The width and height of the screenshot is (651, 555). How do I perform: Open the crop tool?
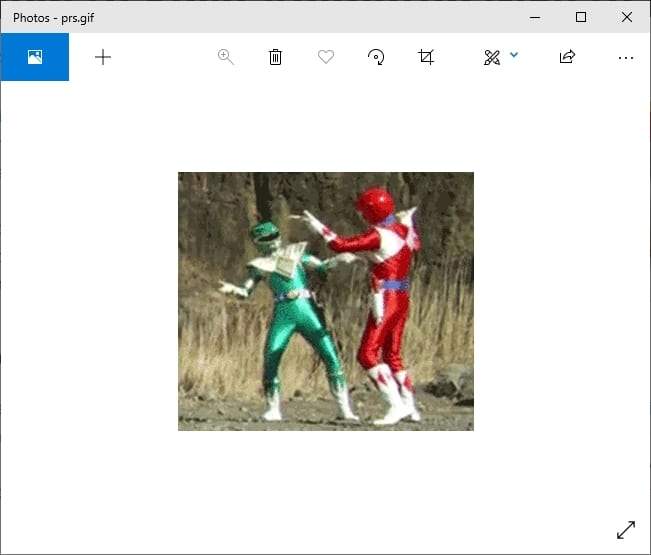(x=426, y=57)
